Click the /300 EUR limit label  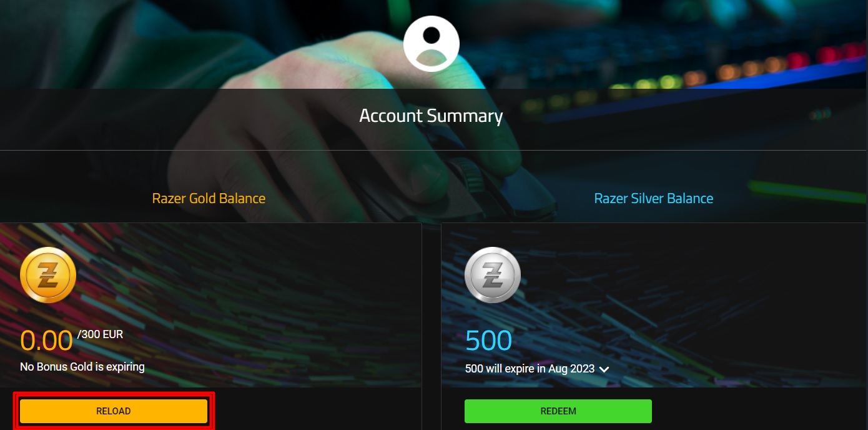[100, 335]
